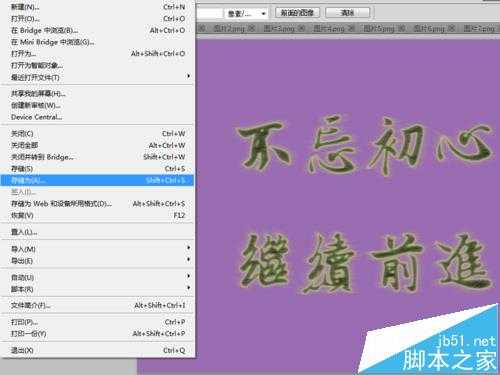The width and height of the screenshot is (500, 375).
Task: Expand the Export (导出) submenu
Action: point(97,260)
